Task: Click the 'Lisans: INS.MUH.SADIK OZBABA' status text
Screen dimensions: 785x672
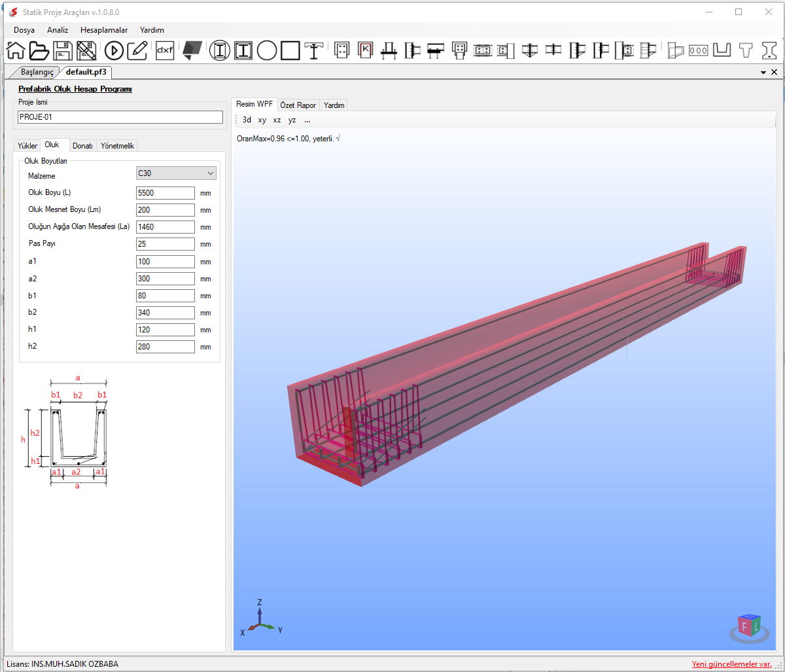Action: [62, 664]
